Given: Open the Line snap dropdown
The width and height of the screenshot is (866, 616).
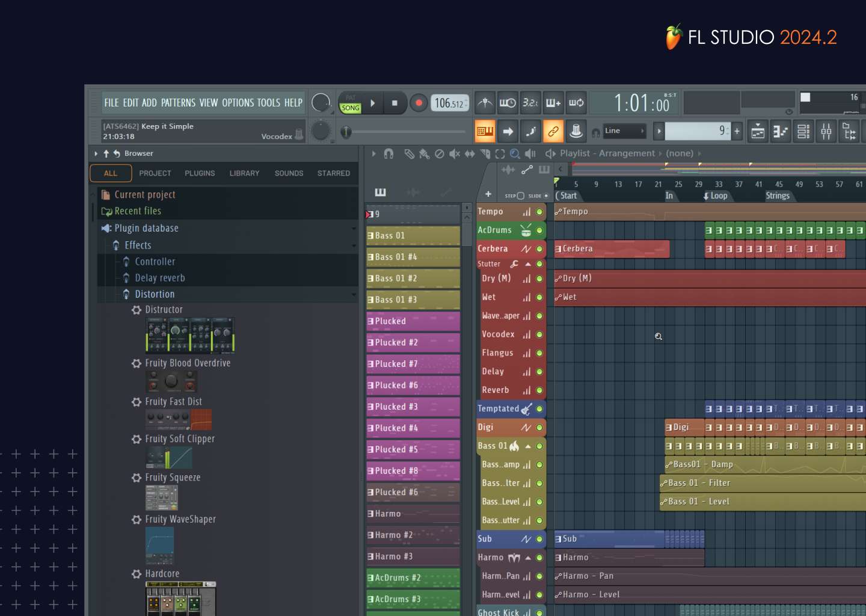Looking at the screenshot, I should (624, 131).
